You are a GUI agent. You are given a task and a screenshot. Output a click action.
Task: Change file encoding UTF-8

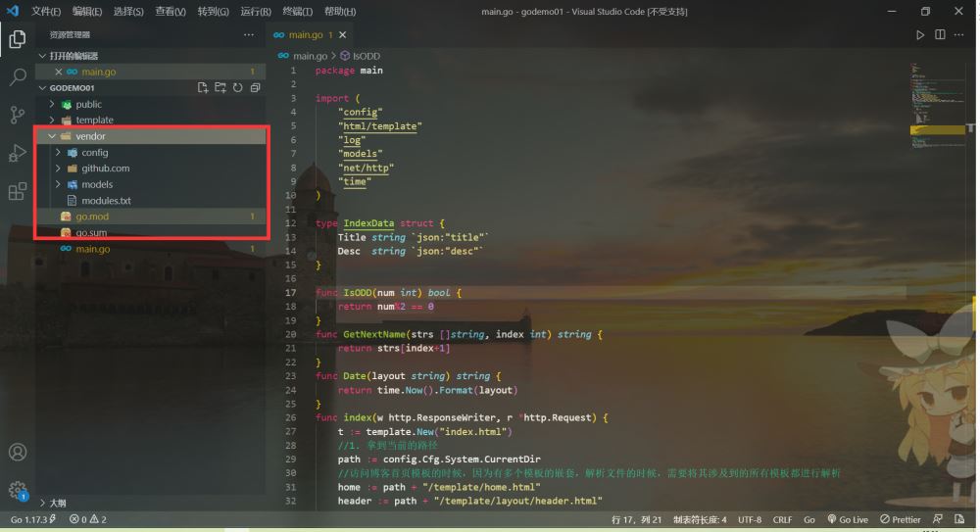[x=750, y=519]
